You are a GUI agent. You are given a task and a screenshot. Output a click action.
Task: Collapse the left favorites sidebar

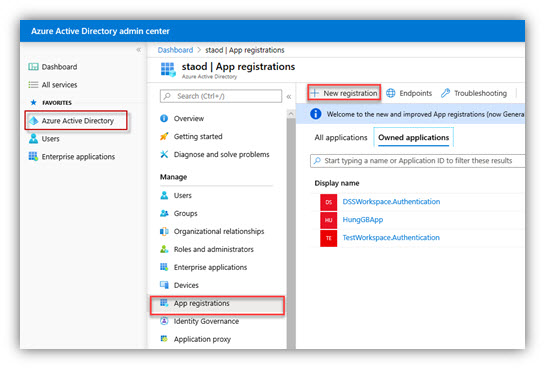click(x=138, y=50)
